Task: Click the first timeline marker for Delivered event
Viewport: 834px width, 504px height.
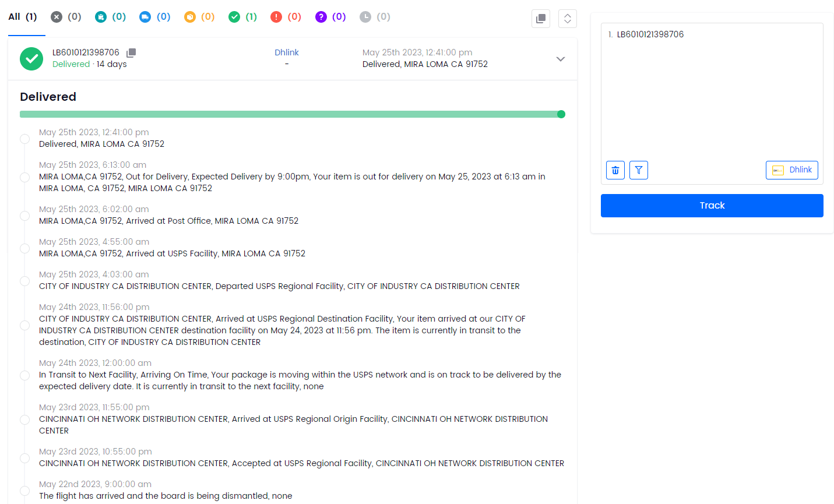Action: [x=24, y=139]
